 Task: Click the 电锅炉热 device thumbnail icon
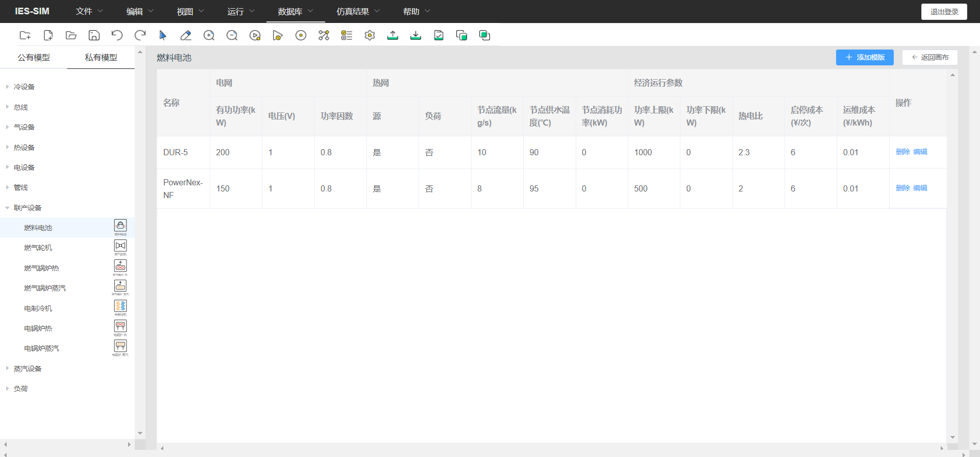coord(120,328)
